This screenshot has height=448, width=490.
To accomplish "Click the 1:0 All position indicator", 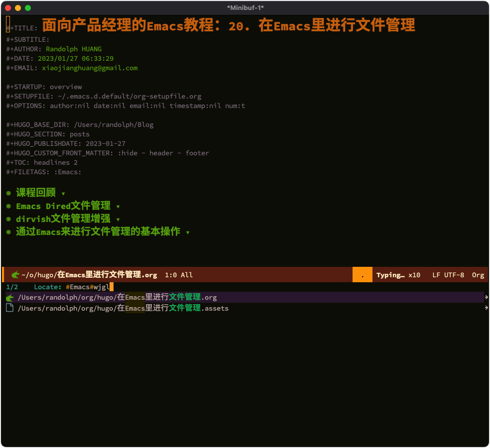I will [179, 275].
